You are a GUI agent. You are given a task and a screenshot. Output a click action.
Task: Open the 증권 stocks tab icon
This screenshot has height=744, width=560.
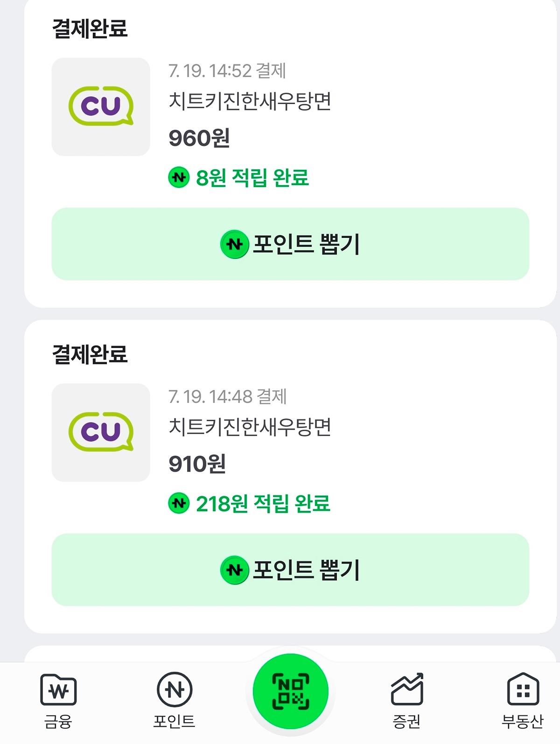click(x=407, y=689)
